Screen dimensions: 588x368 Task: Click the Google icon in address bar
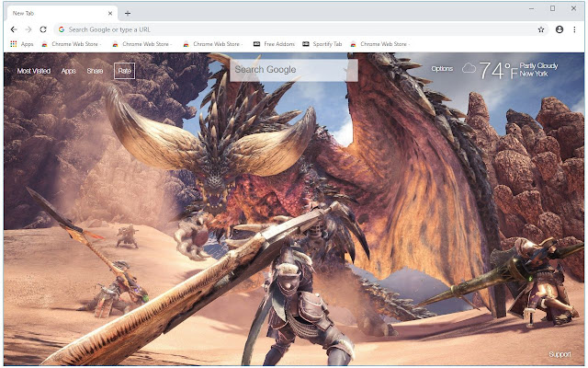[x=62, y=29]
